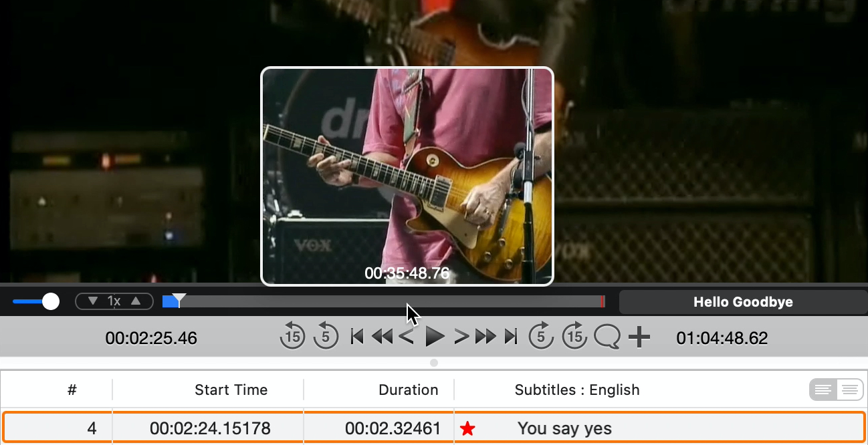Rewind 15 seconds with the back-15 icon

click(292, 337)
